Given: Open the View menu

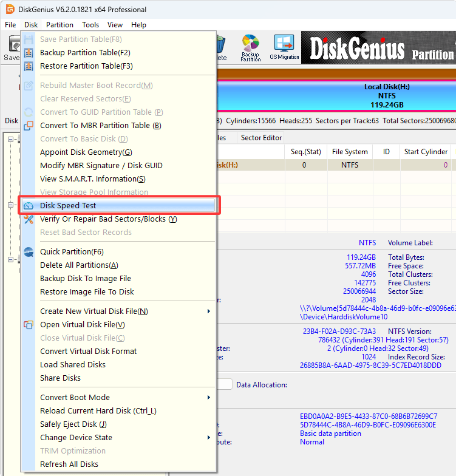Looking at the screenshot, I should click(x=115, y=24).
